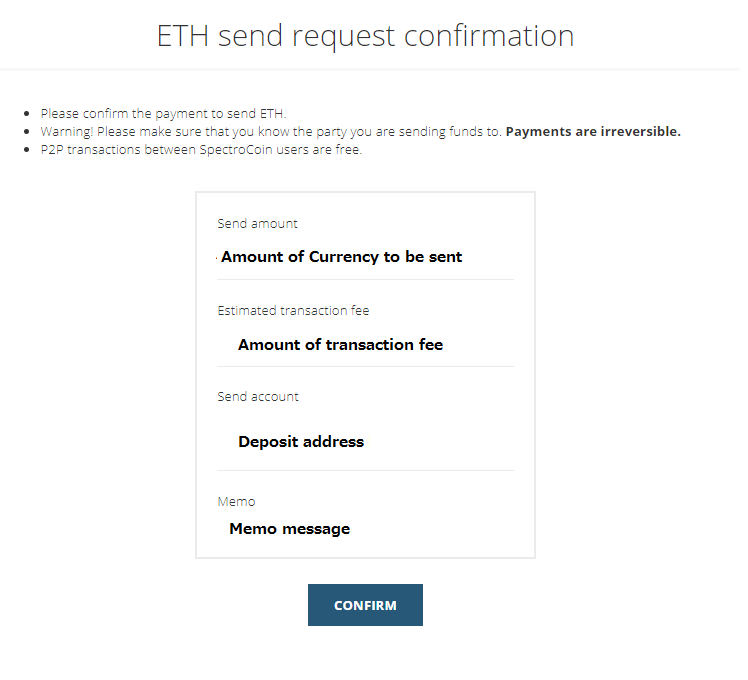Image resolution: width=748 pixels, height=680 pixels.
Task: Click the P2P transactions are free note
Action: coord(201,150)
